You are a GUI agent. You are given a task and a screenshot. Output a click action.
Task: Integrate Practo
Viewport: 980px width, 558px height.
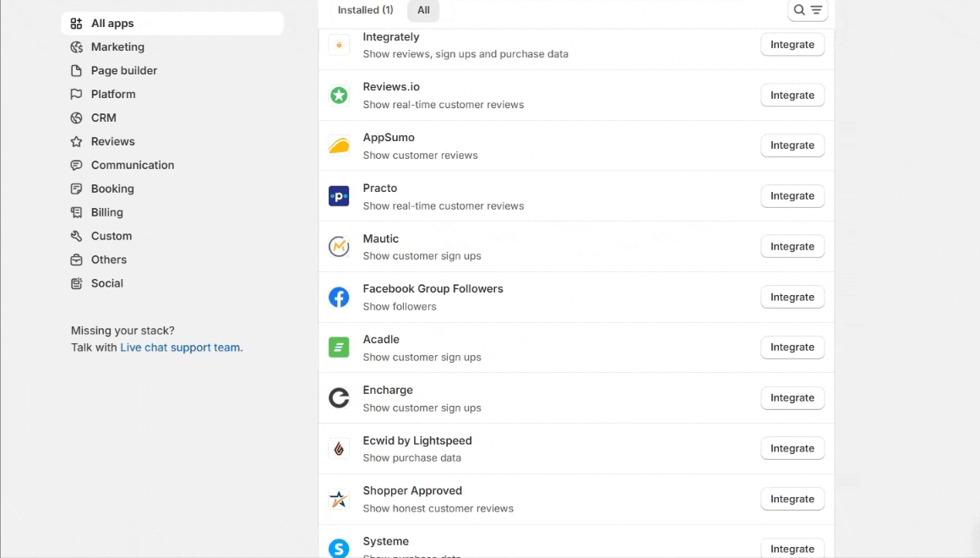pyautogui.click(x=792, y=196)
